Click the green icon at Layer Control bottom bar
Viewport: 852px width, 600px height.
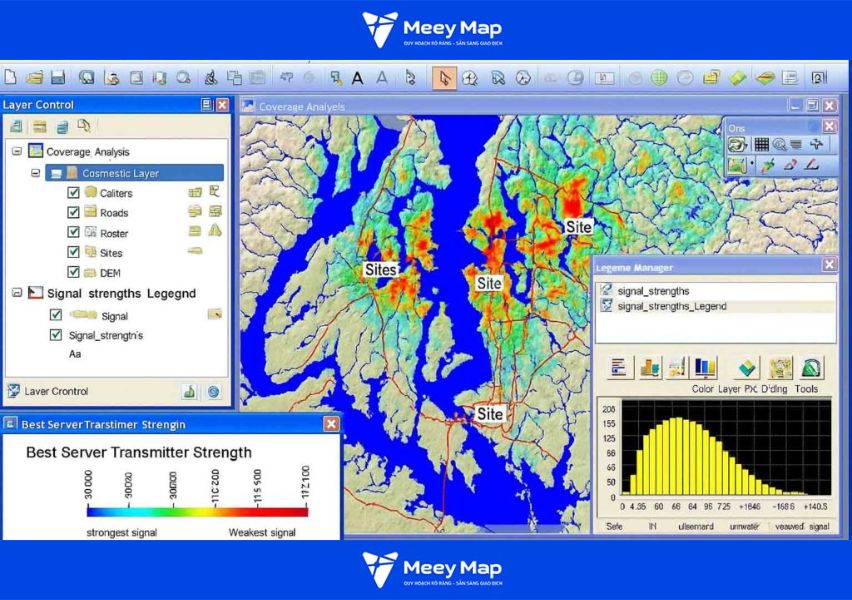[x=189, y=391]
